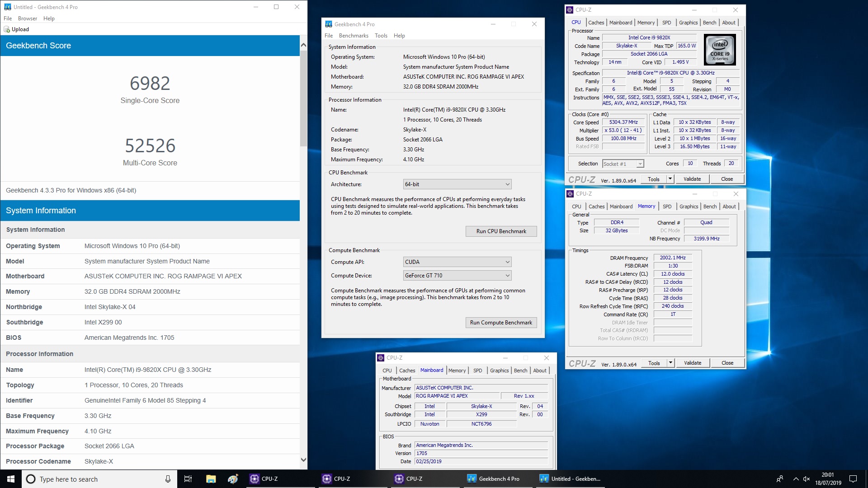Screen dimensions: 868x488
Task: Click Close button in CPU-Z Memory window
Action: [x=727, y=363]
